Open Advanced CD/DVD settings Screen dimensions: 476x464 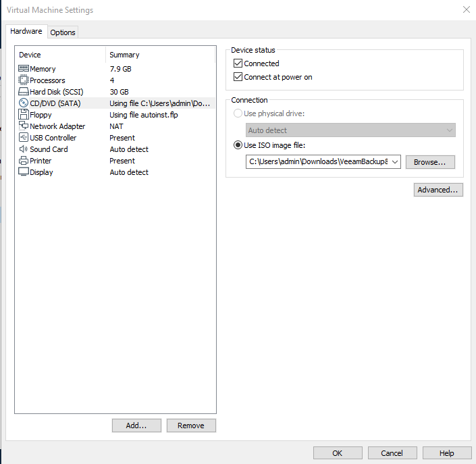pyautogui.click(x=438, y=190)
